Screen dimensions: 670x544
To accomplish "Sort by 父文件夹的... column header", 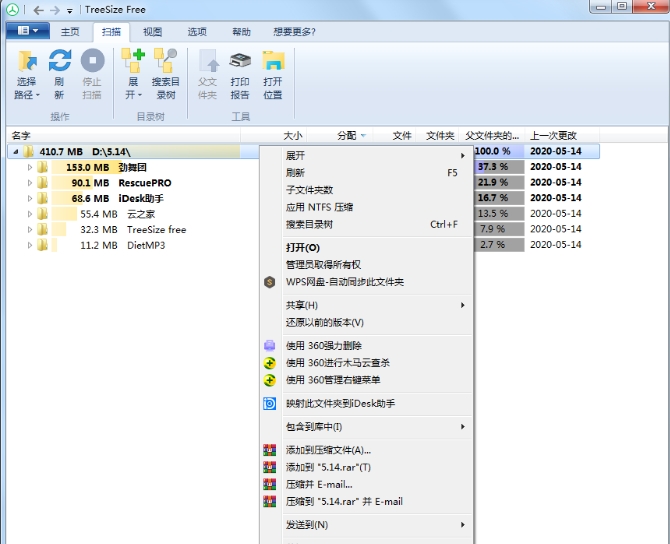I will coord(491,136).
